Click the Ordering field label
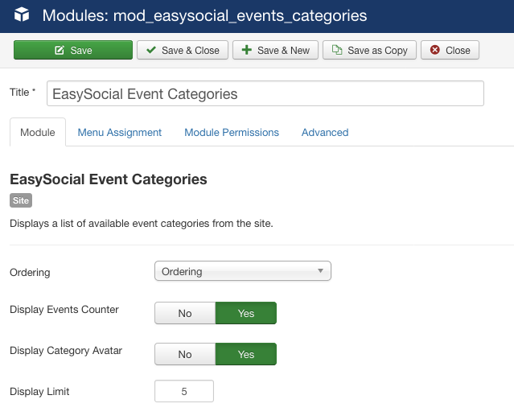The height and width of the screenshot is (420, 514). coord(30,272)
